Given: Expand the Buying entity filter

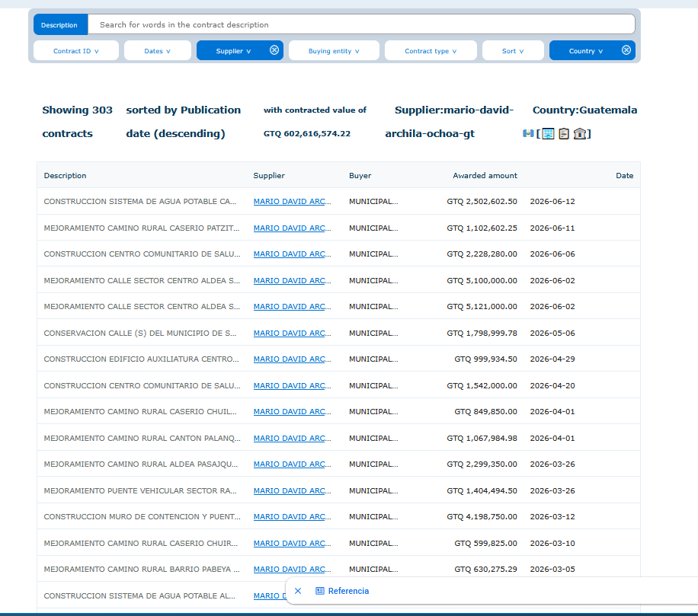Looking at the screenshot, I should click(x=334, y=51).
